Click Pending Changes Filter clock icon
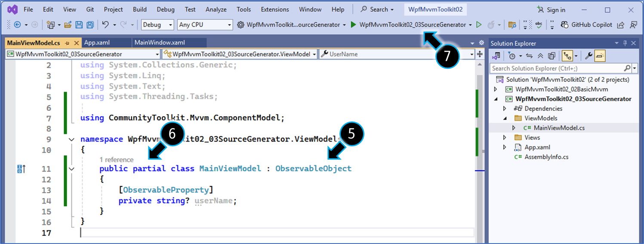Image resolution: width=644 pixels, height=244 pixels. (x=512, y=56)
